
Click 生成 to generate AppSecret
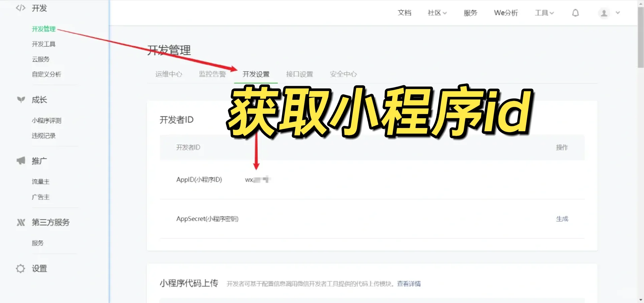562,219
